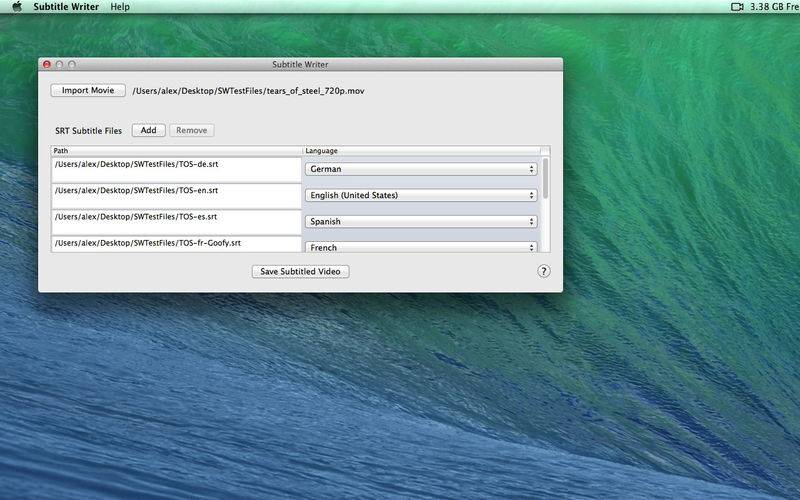Select the TOS-es.srt path row
This screenshot has height=500, width=800.
177,223
